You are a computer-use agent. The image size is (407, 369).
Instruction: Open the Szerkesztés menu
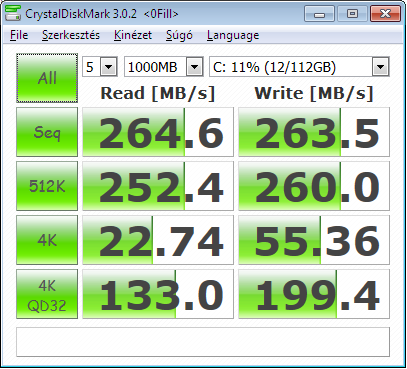71,35
